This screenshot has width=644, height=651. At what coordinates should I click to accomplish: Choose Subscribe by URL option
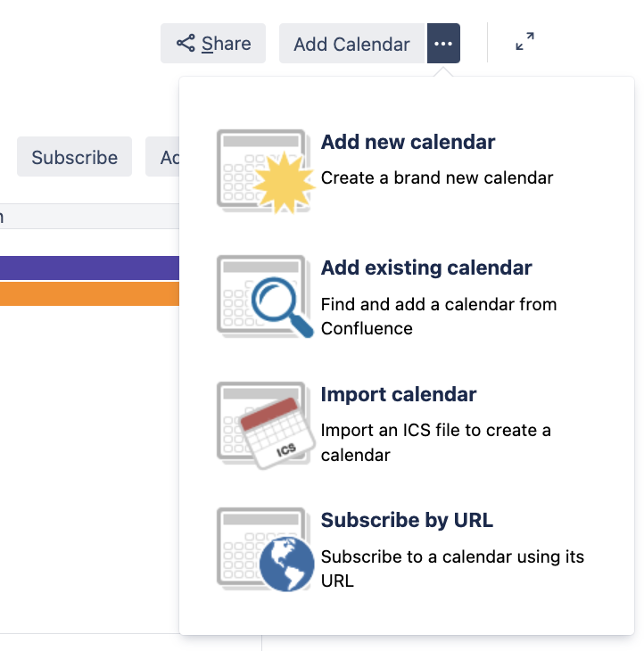coord(407,520)
